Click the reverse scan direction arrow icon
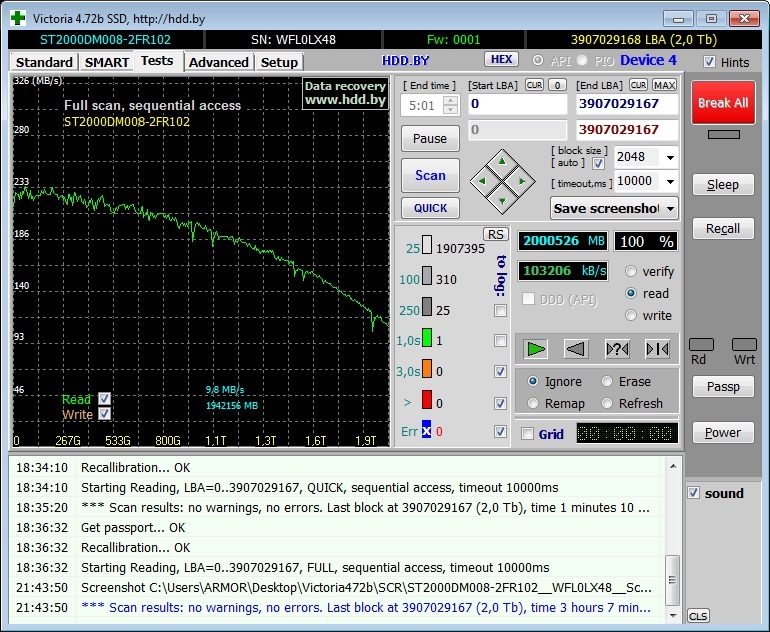This screenshot has width=770, height=632. (576, 349)
